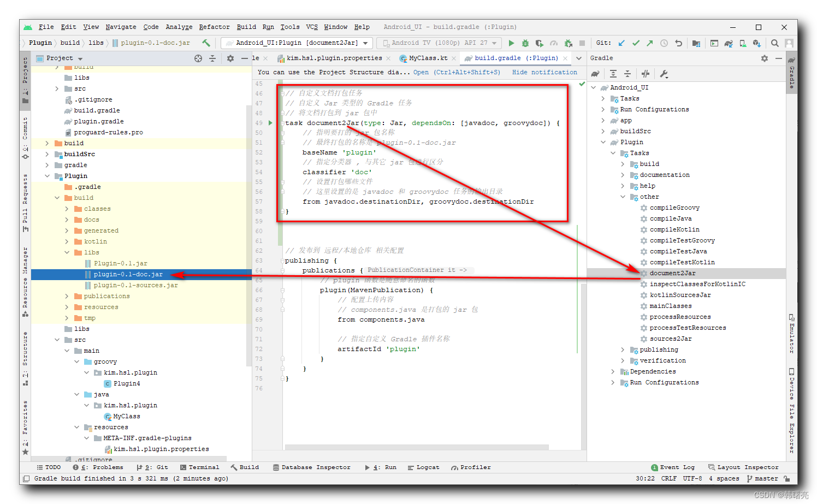Screen dimensions: 817x504
Task: Open the VCS menu
Action: click(312, 27)
